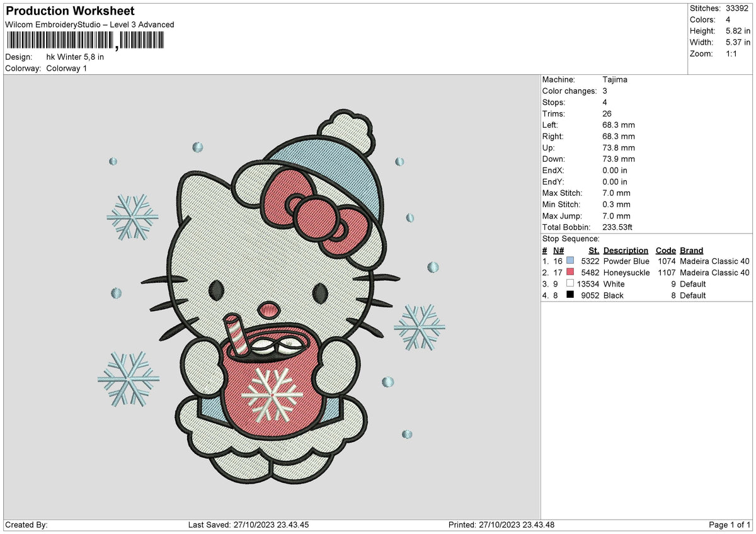Click the EndY value 0.00 in
Screen dimensions: 756x534
point(615,181)
